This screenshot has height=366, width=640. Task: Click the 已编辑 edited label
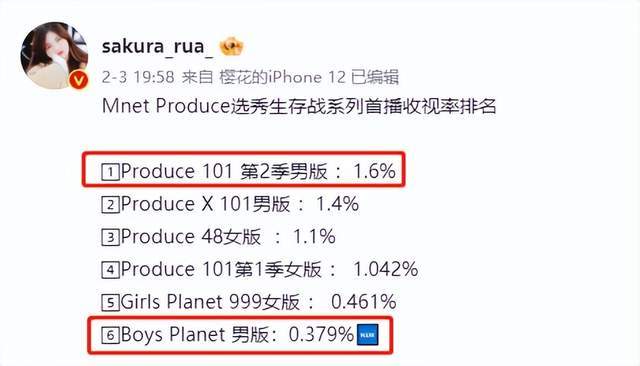(375, 77)
